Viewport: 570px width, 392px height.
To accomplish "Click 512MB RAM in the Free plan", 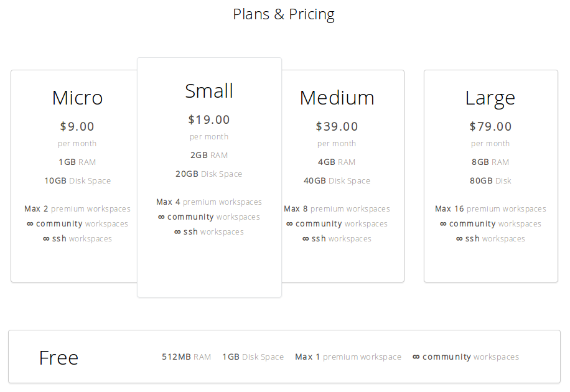I will pyautogui.click(x=187, y=357).
